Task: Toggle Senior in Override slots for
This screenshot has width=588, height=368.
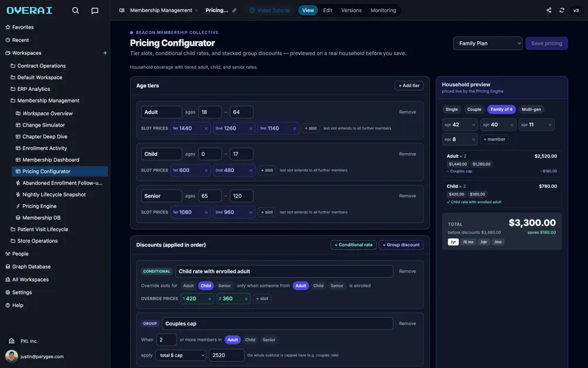Action: (x=225, y=286)
